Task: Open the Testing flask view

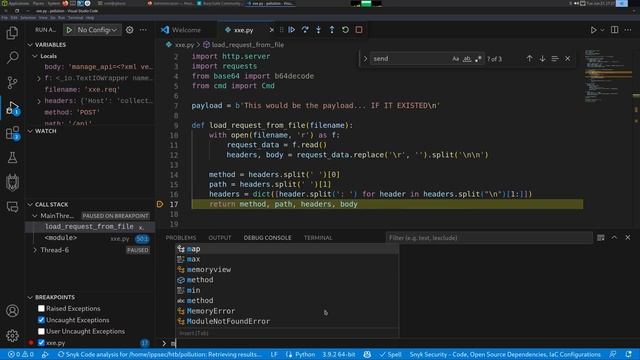Action: pyautogui.click(x=12, y=158)
